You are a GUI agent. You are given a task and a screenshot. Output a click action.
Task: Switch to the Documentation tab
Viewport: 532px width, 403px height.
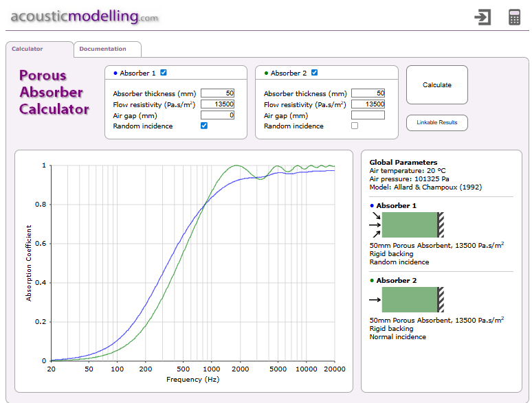[x=103, y=49]
